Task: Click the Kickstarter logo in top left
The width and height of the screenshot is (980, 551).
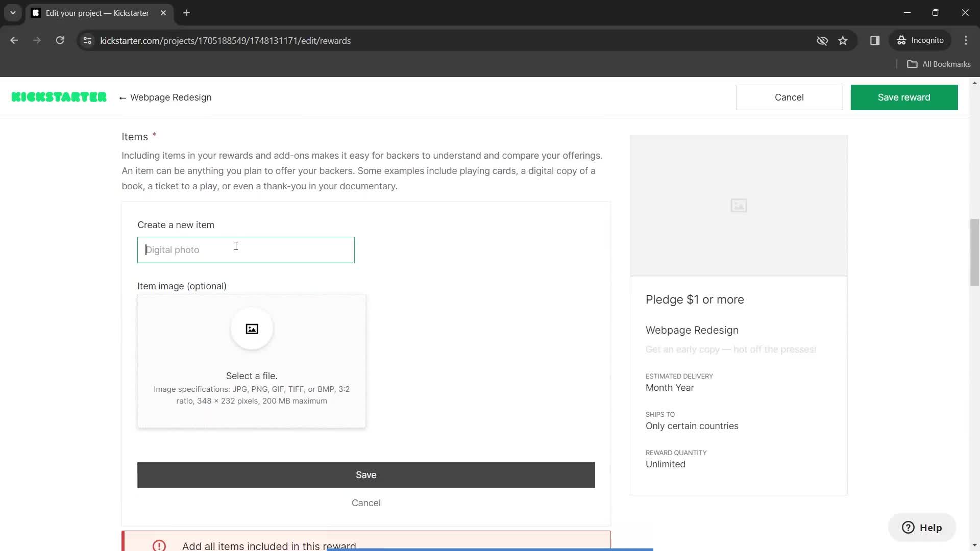Action: tap(59, 97)
